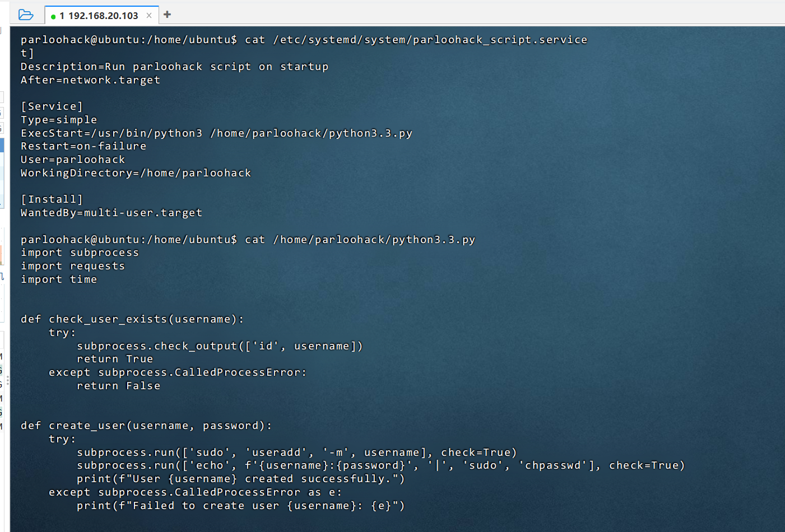
Task: Click the Restart=on-failure line
Action: coord(83,146)
